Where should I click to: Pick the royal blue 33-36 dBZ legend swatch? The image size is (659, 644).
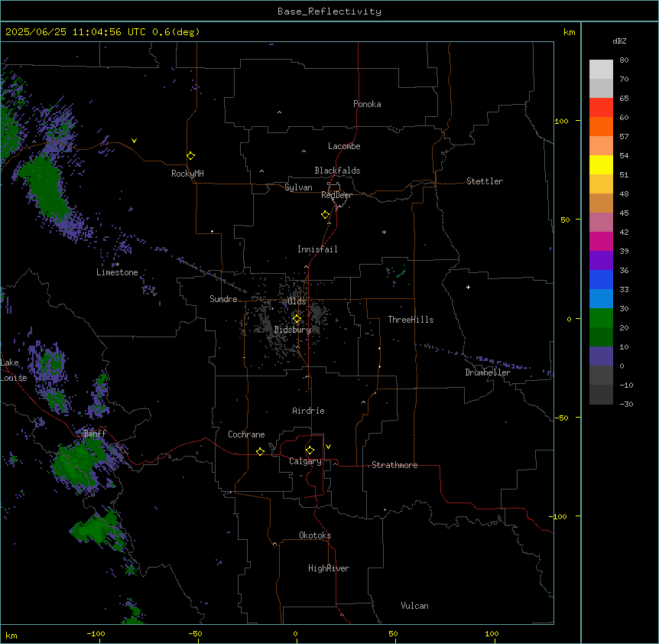click(601, 279)
